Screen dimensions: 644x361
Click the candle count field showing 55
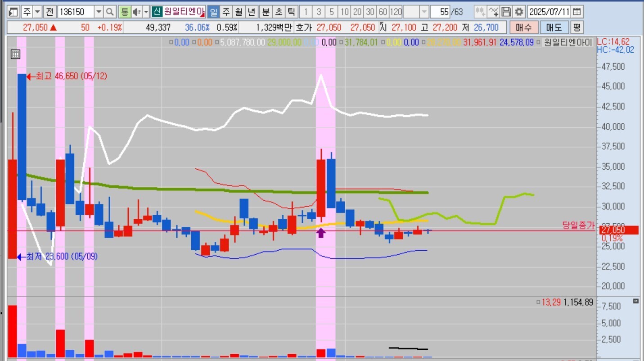445,12
